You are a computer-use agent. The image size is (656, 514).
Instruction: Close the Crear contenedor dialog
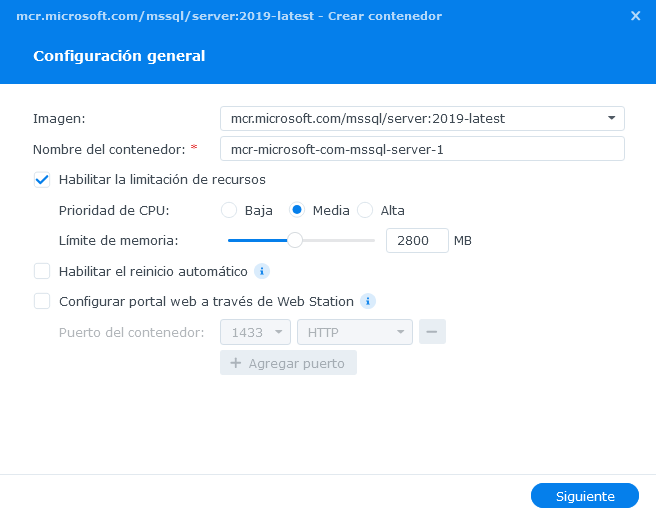click(x=635, y=16)
